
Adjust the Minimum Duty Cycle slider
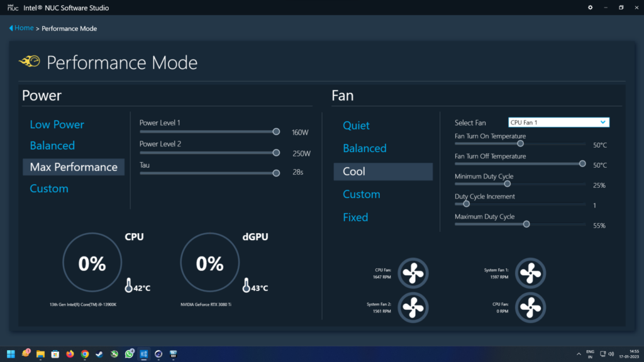(520, 184)
